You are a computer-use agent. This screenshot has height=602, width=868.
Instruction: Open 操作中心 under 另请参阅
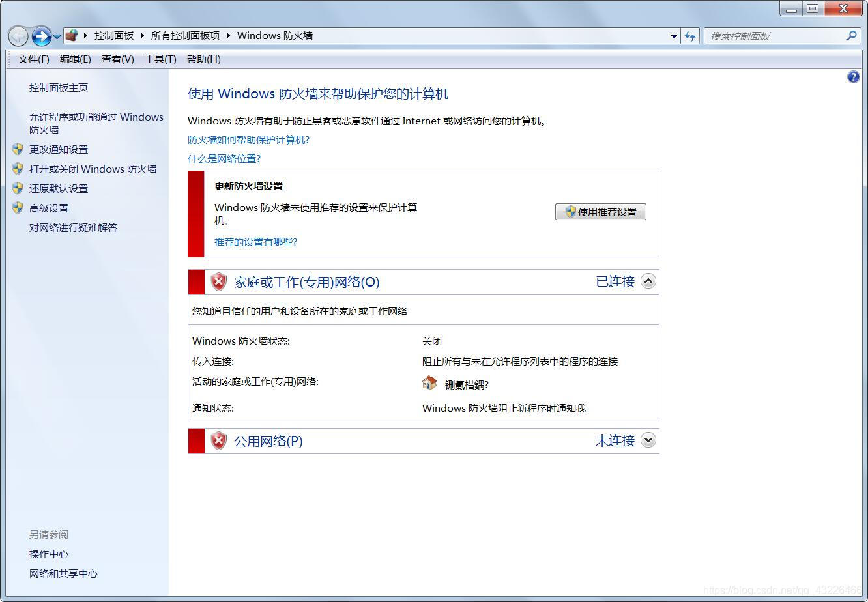[x=49, y=554]
